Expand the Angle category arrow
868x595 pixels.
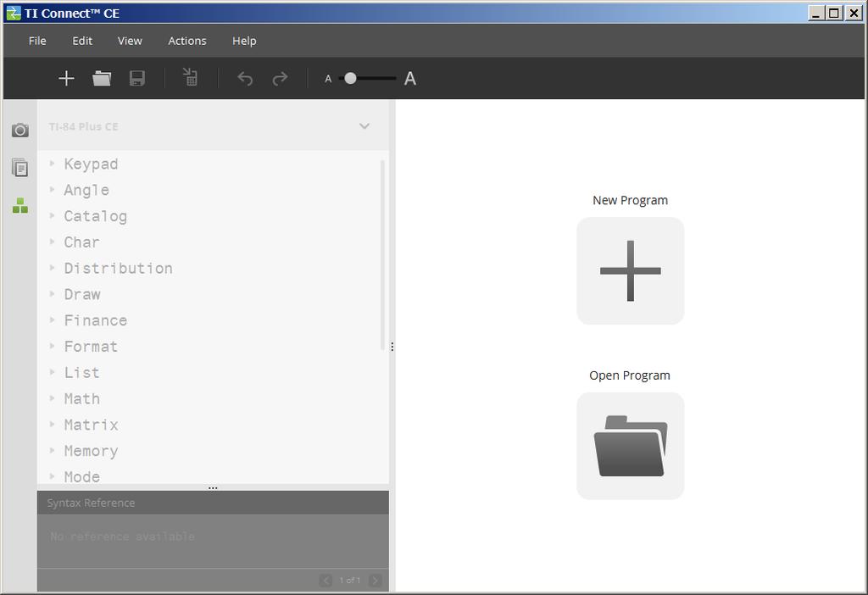pos(52,189)
